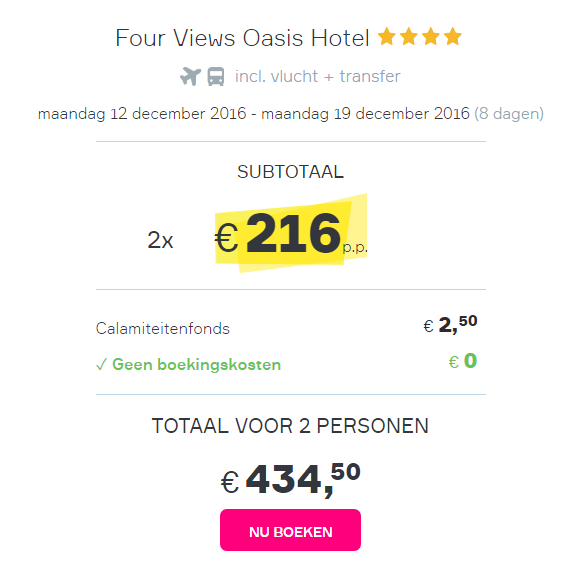This screenshot has height=580, width=582.
Task: Click the green Geen boekingskosten text
Action: pyautogui.click(x=196, y=364)
